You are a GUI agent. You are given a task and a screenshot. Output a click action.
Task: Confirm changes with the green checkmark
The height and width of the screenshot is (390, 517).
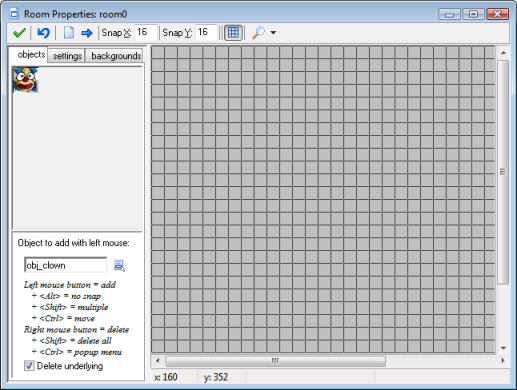tap(19, 33)
